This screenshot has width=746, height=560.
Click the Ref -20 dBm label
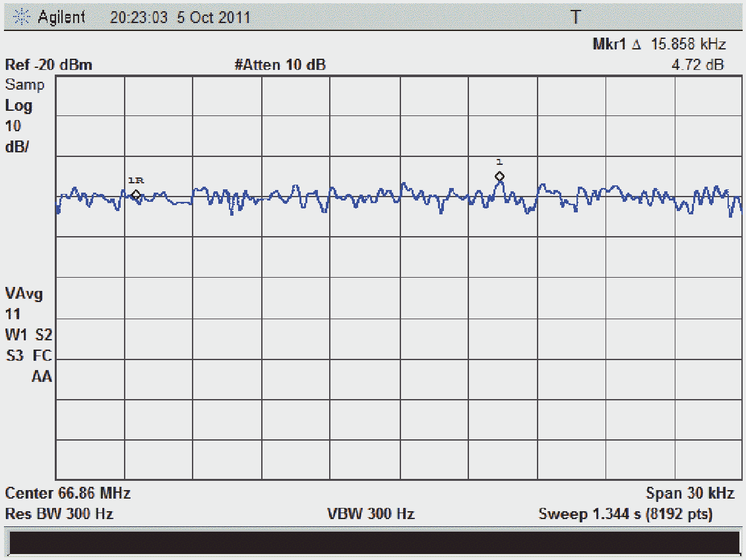(49, 65)
